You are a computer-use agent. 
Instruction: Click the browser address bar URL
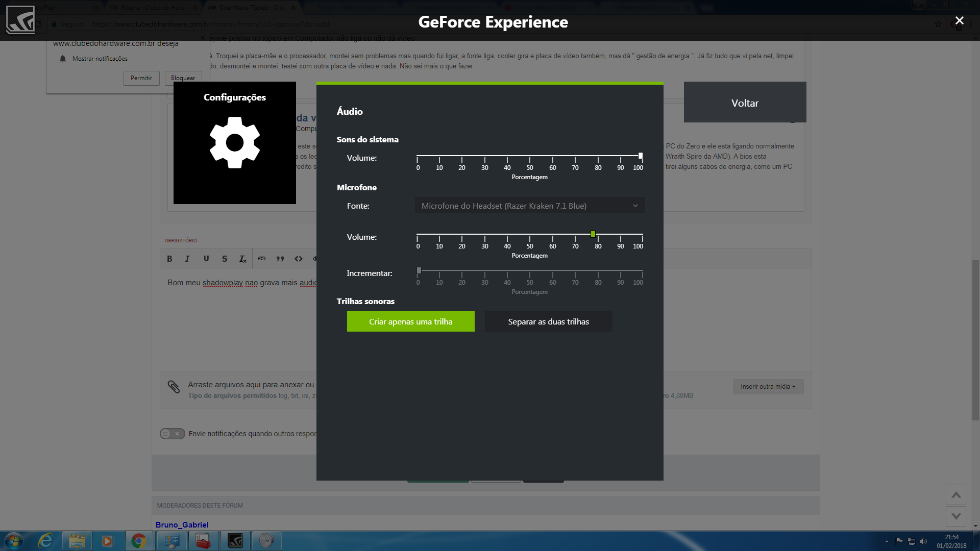(210, 24)
